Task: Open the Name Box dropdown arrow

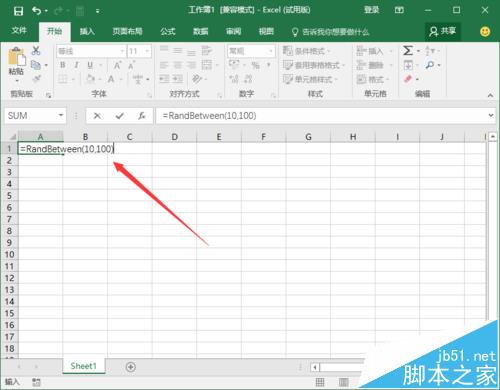Action: pyautogui.click(x=61, y=115)
